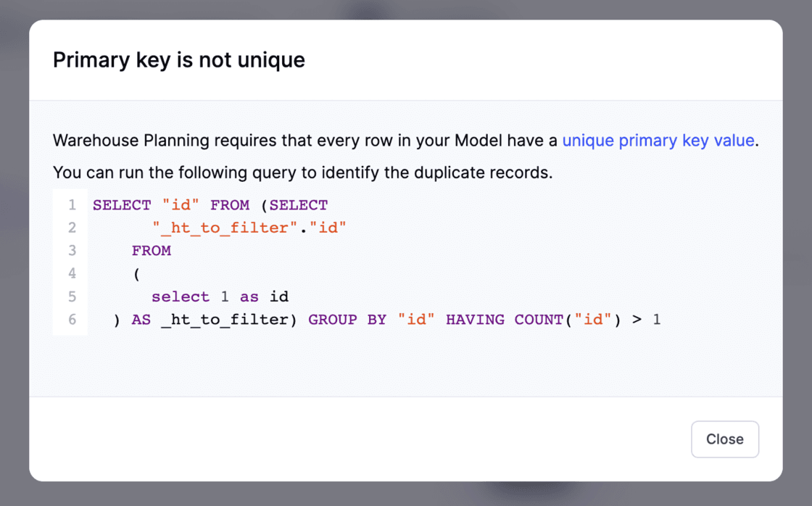Click the "_ht_to_filter"."id" column reference
This screenshot has height=506, width=812.
[x=249, y=228]
